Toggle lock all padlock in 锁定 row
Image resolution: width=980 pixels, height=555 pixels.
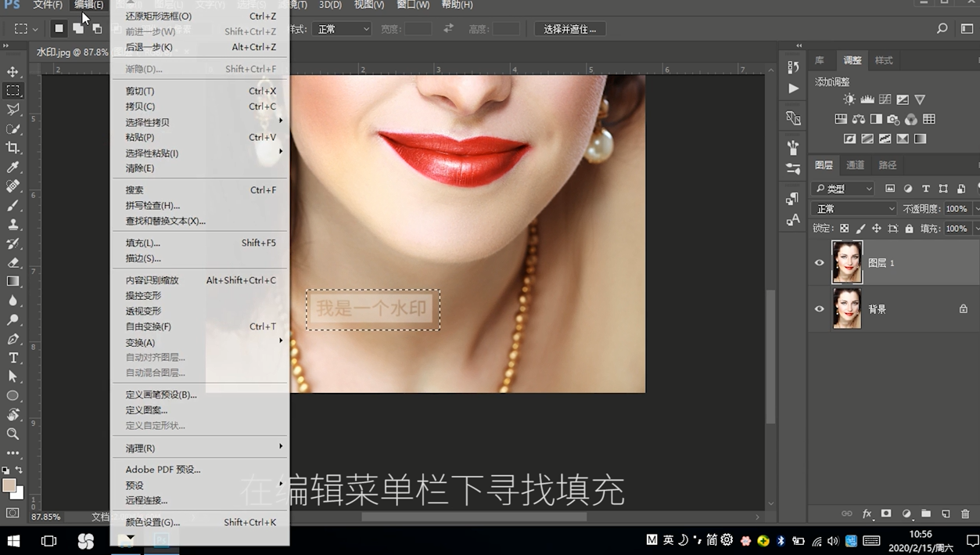[x=909, y=229]
